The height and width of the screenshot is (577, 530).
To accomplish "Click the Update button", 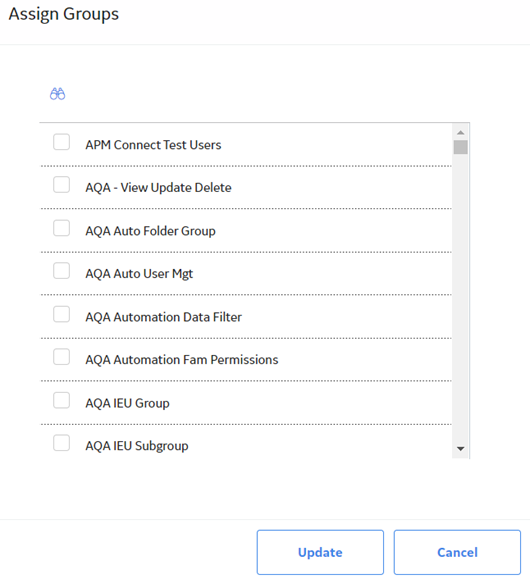I will [x=320, y=552].
